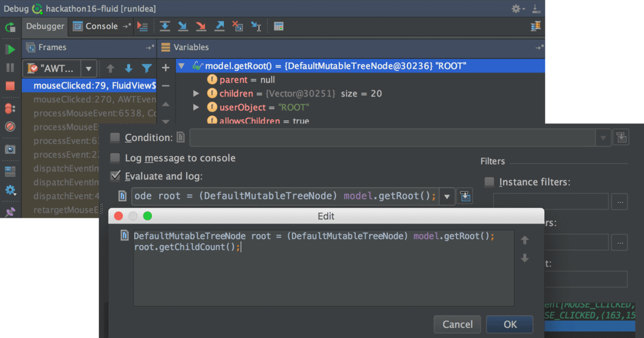Image resolution: width=644 pixels, height=338 pixels.
Task: Uncheck Evaluate and log
Action: pyautogui.click(x=114, y=175)
